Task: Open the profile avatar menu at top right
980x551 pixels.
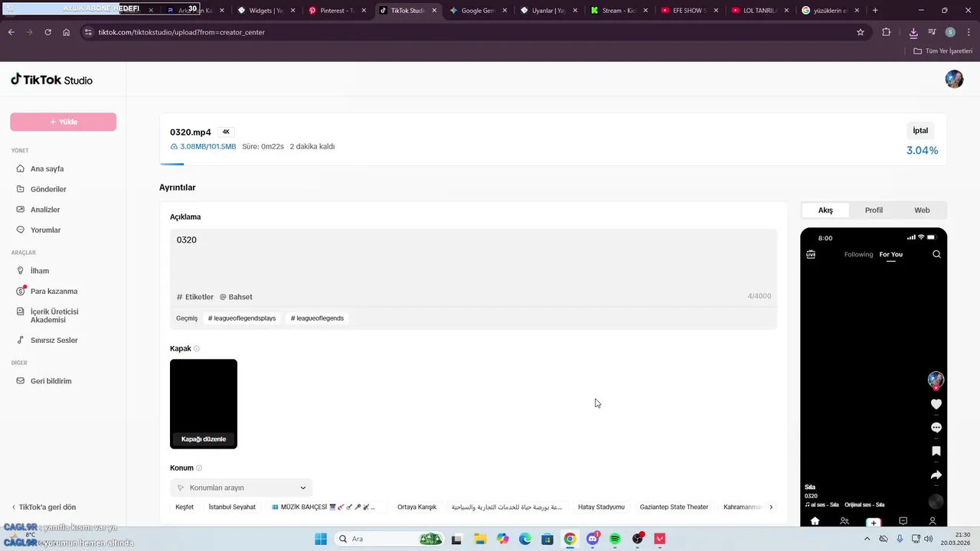Action: [954, 79]
